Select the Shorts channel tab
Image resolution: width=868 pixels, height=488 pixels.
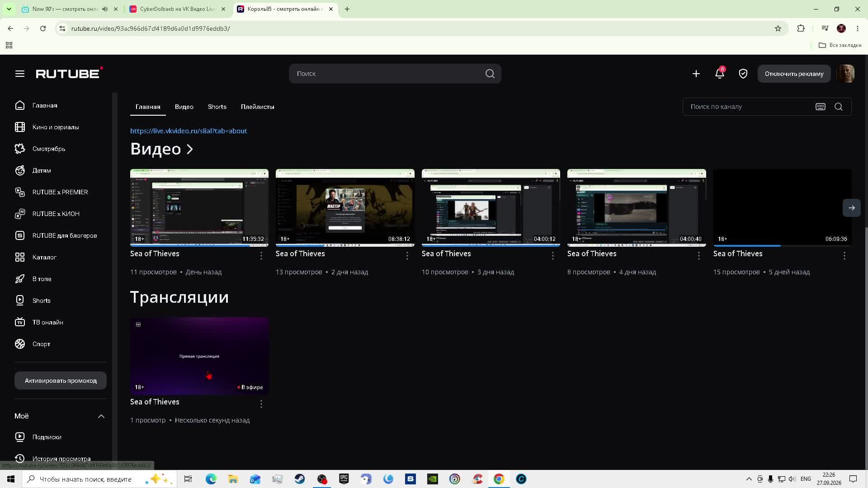[x=217, y=107]
